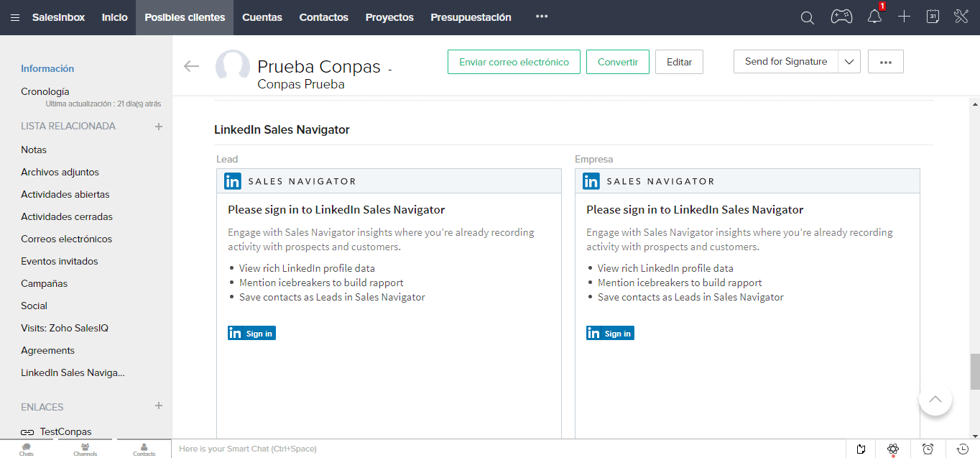The width and height of the screenshot is (980, 458).
Task: Open Cronología in the sidebar
Action: [45, 91]
